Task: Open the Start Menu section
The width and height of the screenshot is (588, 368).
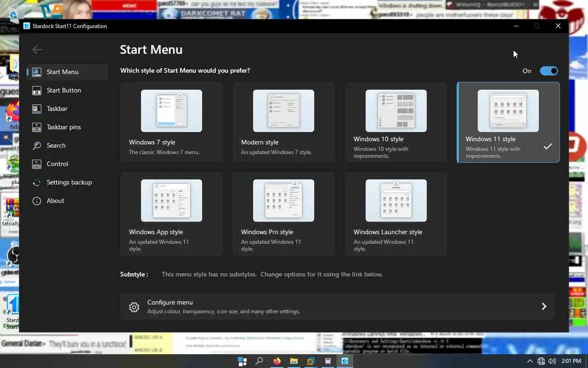Action: click(x=68, y=72)
